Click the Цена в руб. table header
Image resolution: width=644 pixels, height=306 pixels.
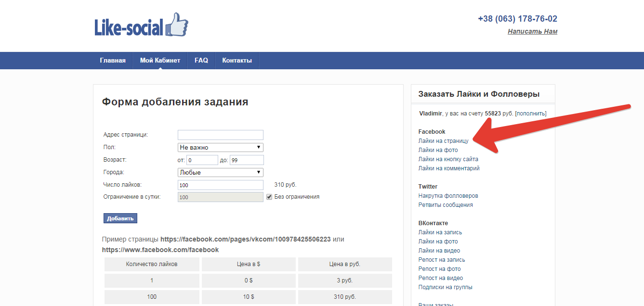(345, 264)
